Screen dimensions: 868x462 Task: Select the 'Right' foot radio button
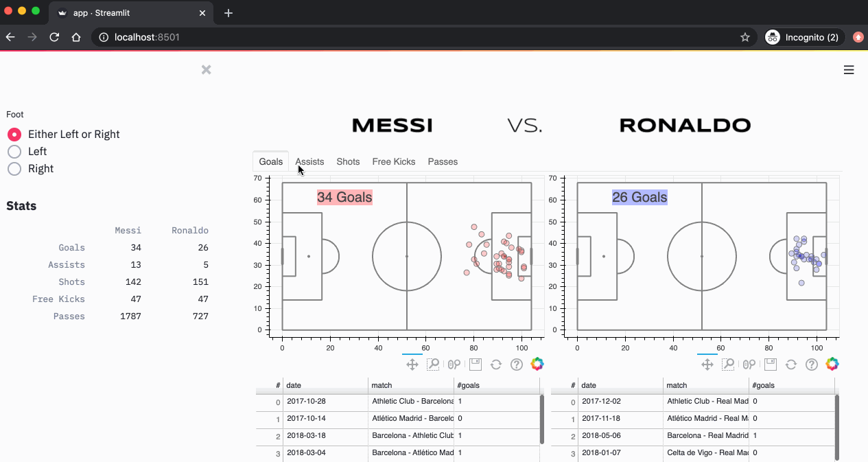pyautogui.click(x=30, y=169)
